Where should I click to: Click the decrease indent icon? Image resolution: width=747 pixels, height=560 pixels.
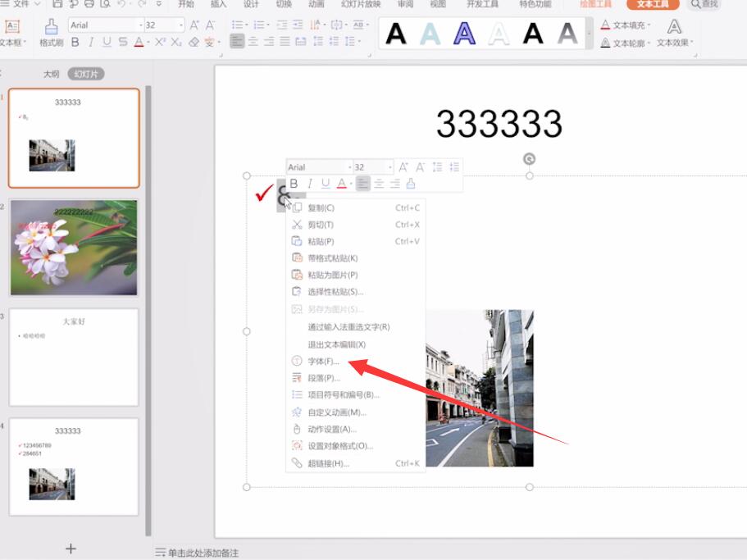282,25
